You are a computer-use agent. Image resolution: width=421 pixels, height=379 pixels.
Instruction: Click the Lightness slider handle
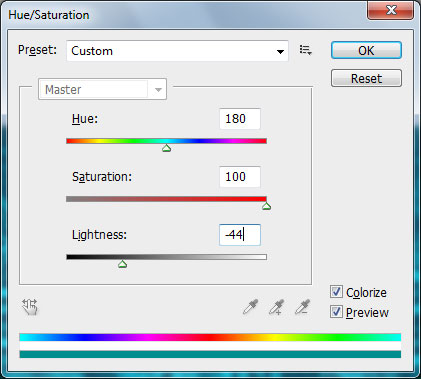click(x=122, y=264)
